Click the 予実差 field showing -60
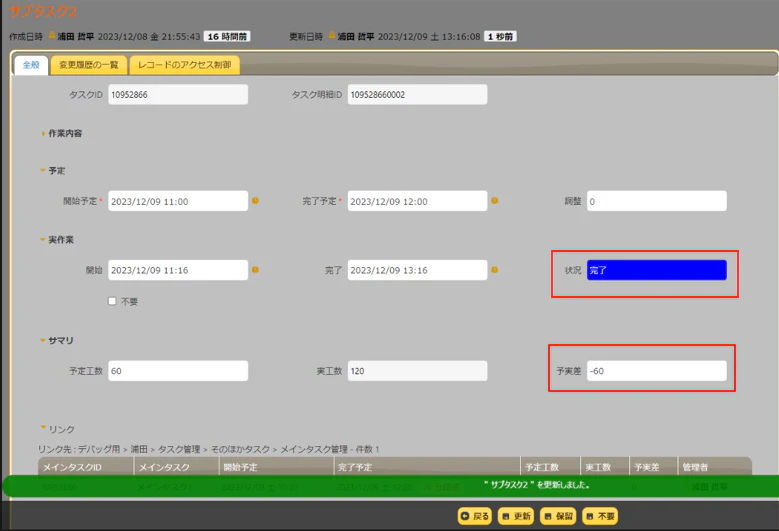The width and height of the screenshot is (779, 531). click(x=656, y=371)
